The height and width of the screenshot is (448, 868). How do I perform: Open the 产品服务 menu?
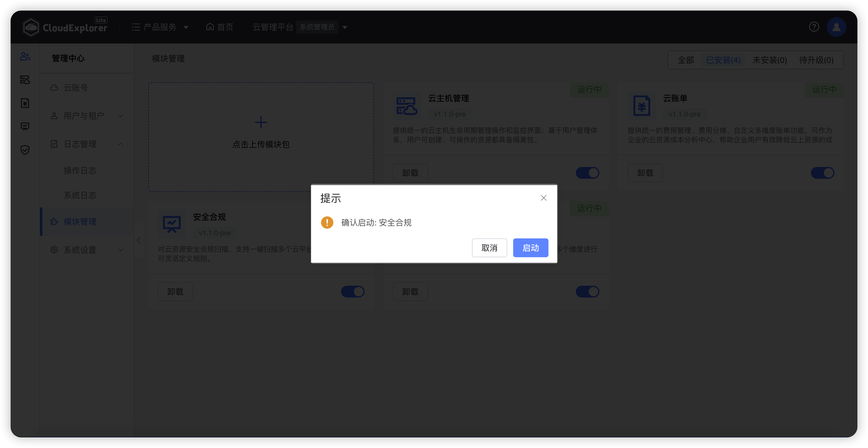pos(160,27)
